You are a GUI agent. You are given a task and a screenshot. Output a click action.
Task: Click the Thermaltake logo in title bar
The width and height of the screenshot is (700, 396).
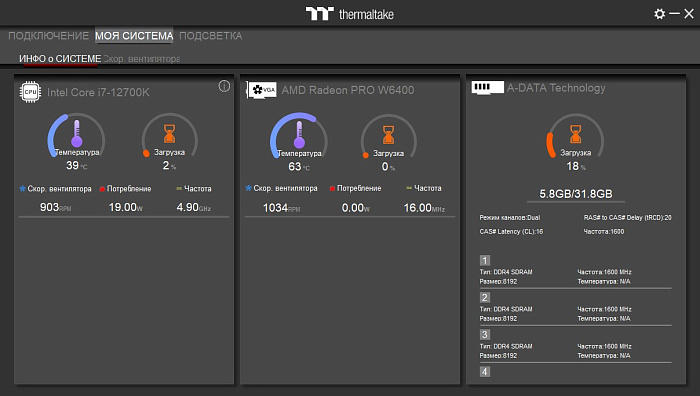[350, 14]
